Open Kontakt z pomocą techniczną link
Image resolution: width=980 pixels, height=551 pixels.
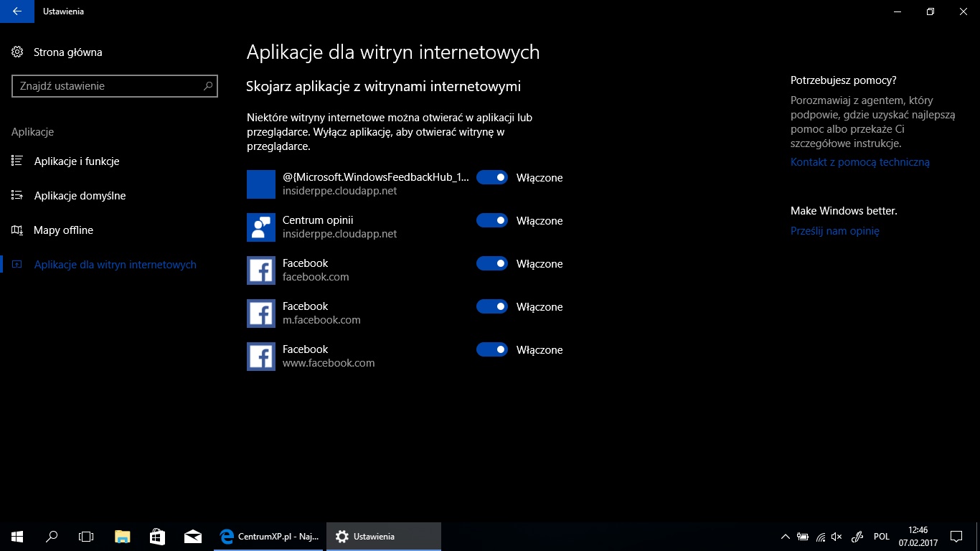tap(859, 162)
